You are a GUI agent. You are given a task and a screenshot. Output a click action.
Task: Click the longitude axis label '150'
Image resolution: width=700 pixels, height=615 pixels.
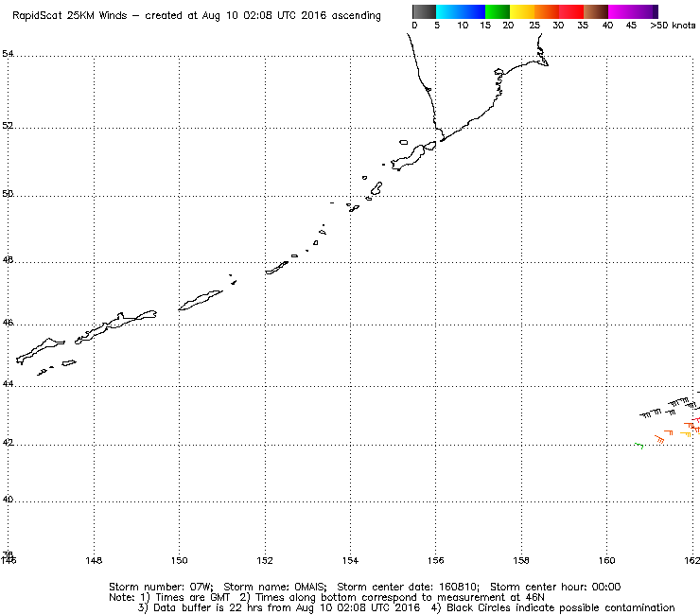pos(180,560)
